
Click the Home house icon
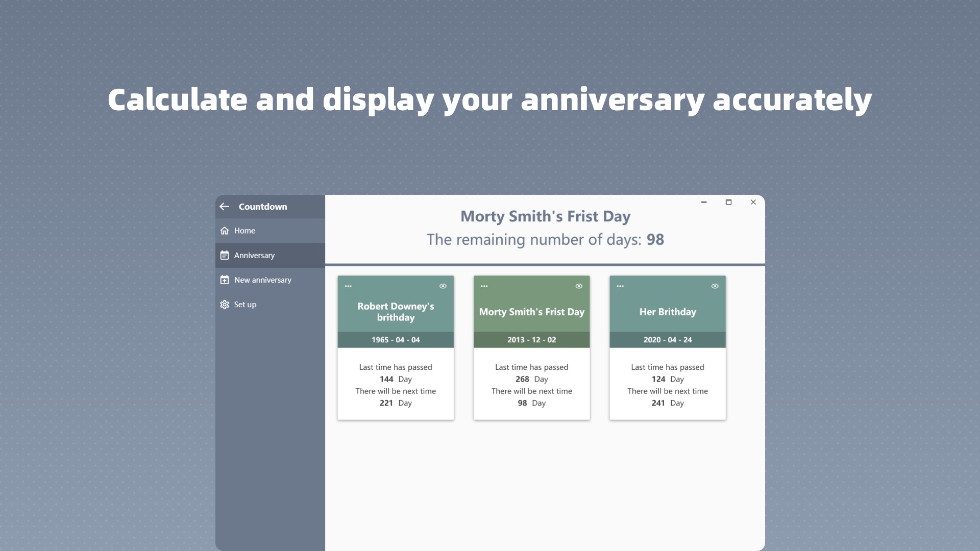pos(225,231)
